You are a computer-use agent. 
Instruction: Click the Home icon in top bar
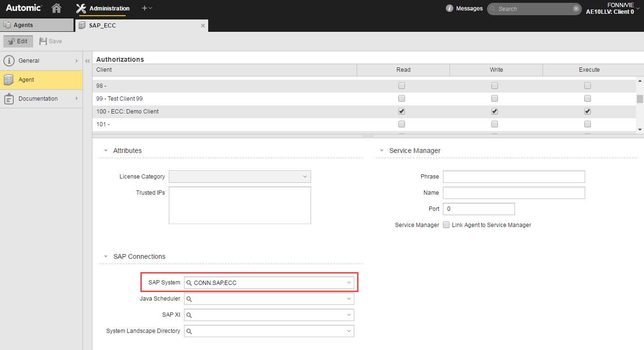coord(56,8)
